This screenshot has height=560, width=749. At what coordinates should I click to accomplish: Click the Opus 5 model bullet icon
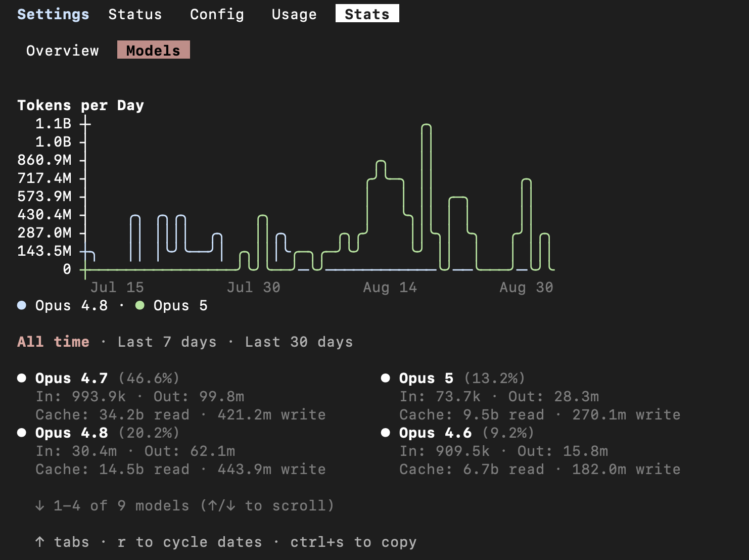386,378
